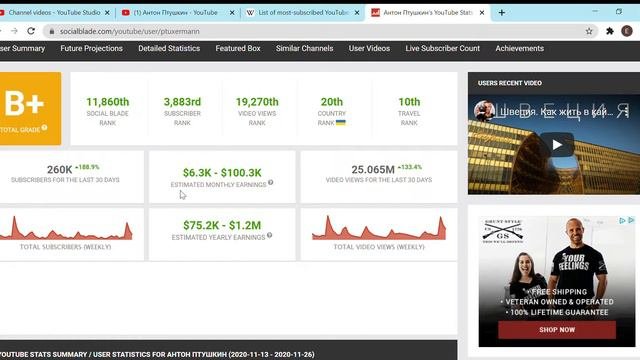This screenshot has width=640, height=360.
Task: Open Future Projections page
Action: coord(91,48)
